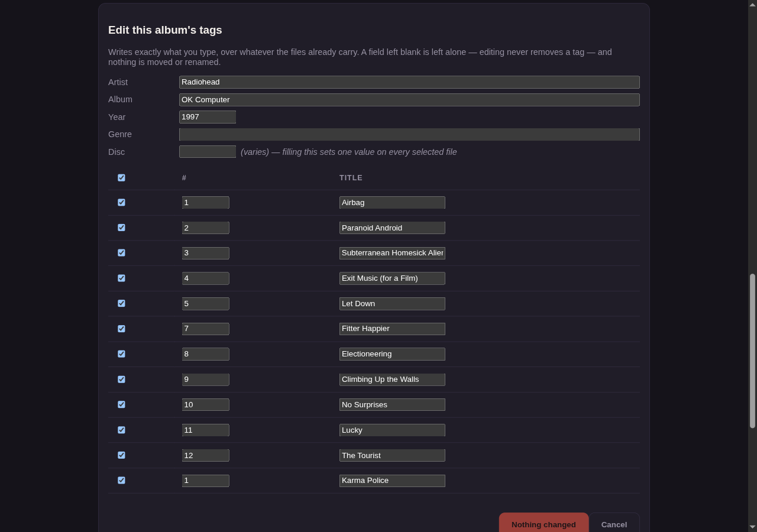757x532 pixels.
Task: Uncheck the Fitter Happier track checkbox
Action: click(121, 329)
